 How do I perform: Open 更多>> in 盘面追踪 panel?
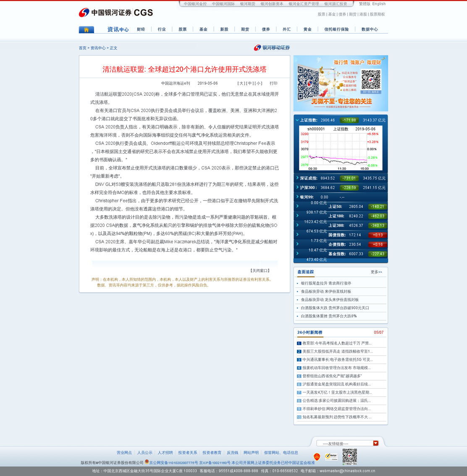[376, 272]
